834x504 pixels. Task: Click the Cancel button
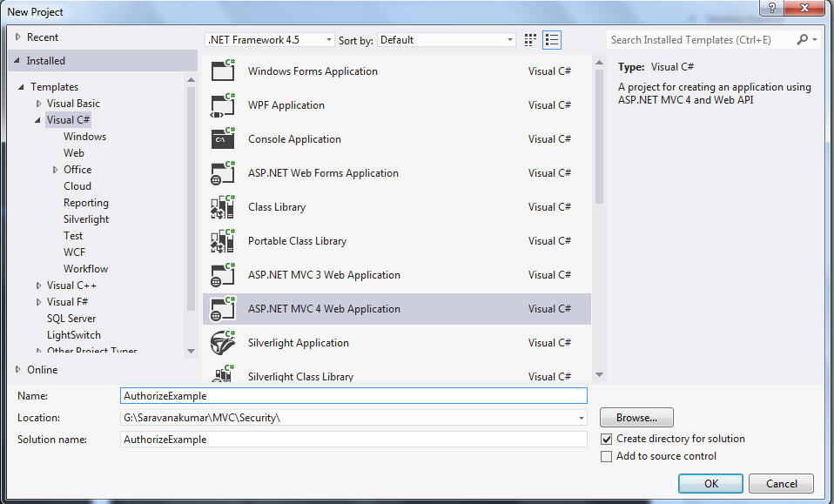(782, 484)
